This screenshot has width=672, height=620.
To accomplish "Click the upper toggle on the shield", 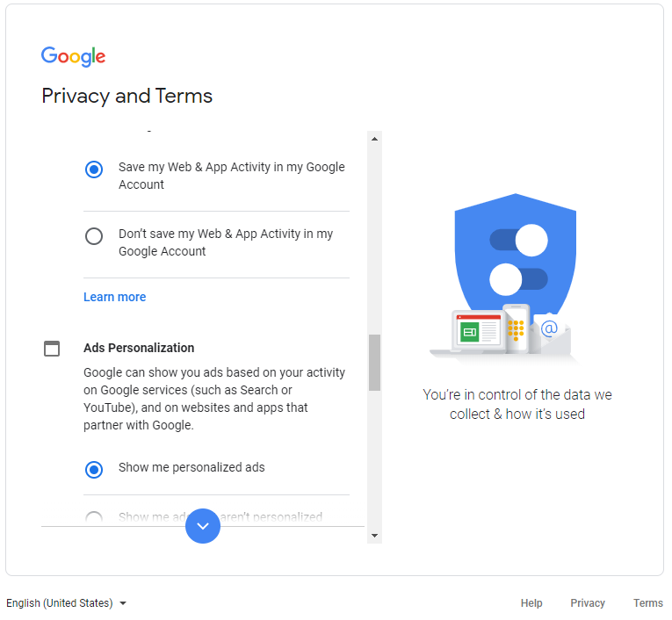I will (x=518, y=241).
